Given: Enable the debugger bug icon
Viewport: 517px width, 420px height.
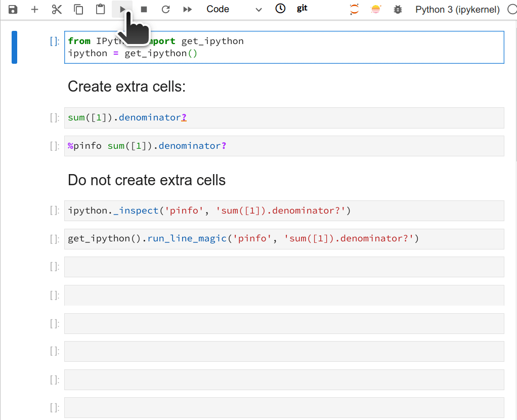Looking at the screenshot, I should (398, 9).
